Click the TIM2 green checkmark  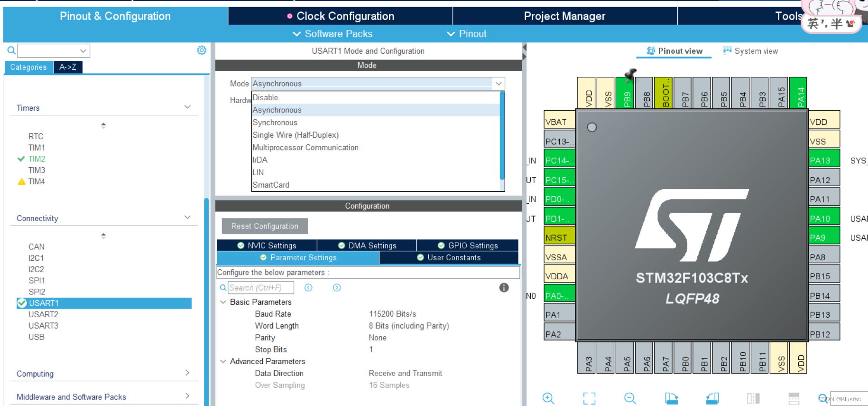21,159
